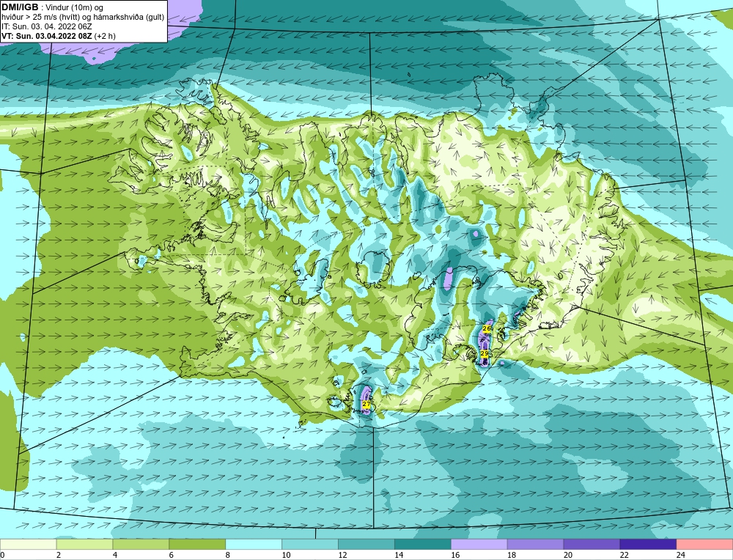Pick the 6–8 dark green scale swatch

pos(197,545)
